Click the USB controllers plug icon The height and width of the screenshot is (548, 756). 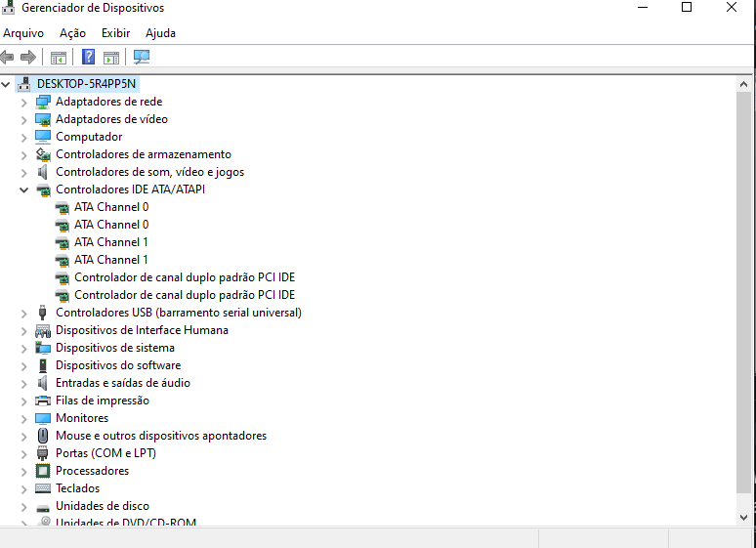click(43, 313)
